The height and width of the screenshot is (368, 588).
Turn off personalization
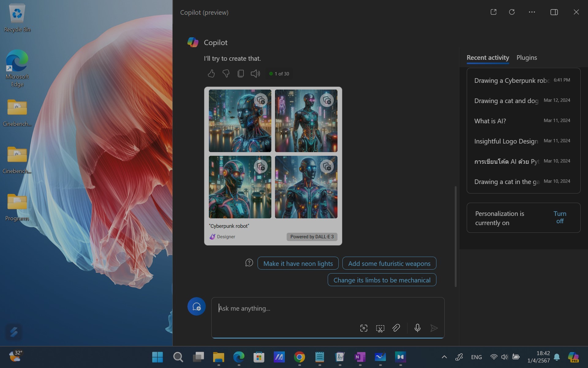(x=560, y=217)
